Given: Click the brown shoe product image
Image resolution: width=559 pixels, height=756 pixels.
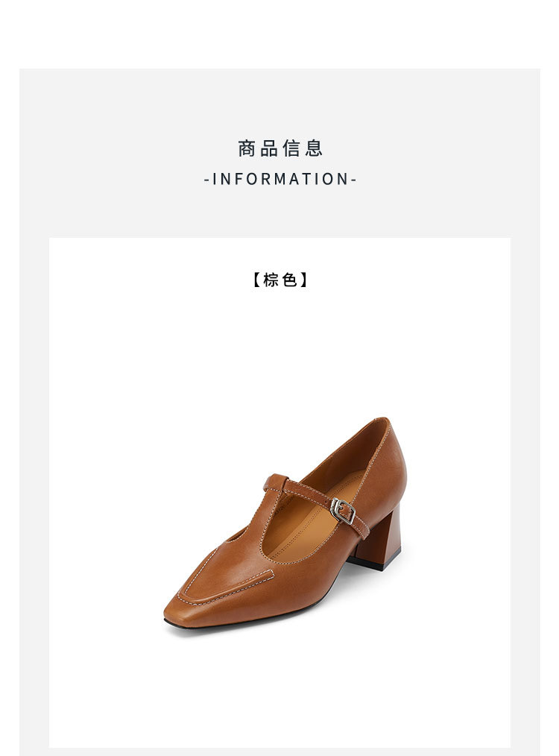Looking at the screenshot, I should point(285,527).
